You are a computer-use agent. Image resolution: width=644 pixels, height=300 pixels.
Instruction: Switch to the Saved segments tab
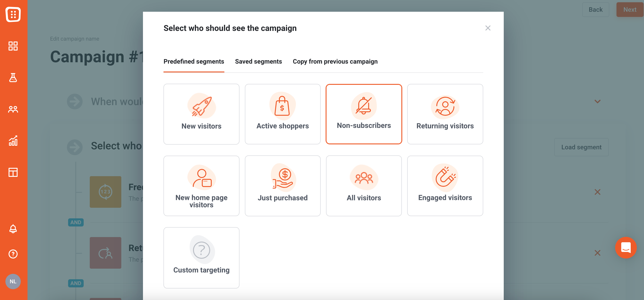[258, 61]
